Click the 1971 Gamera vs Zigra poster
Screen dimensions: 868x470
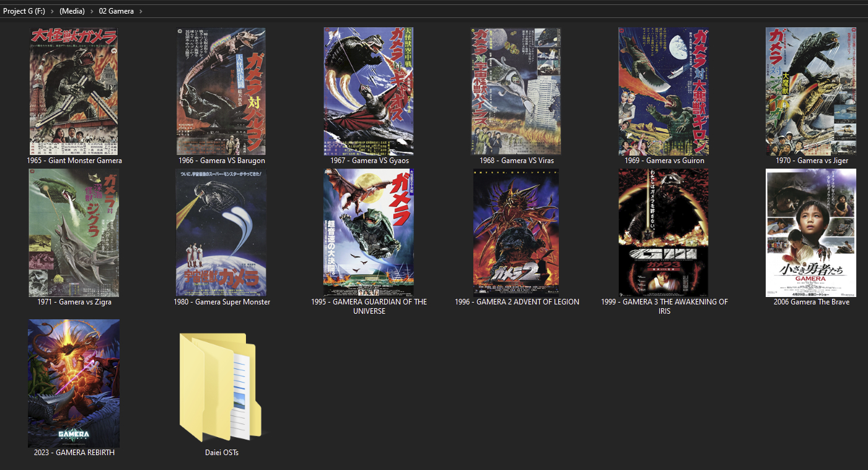coord(74,233)
